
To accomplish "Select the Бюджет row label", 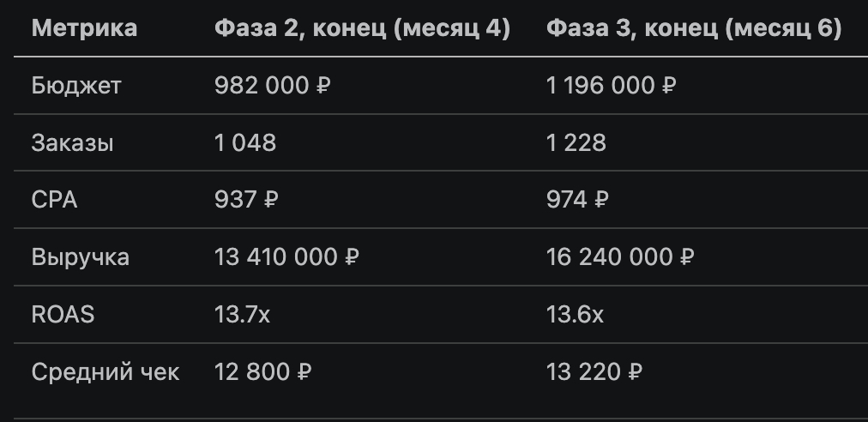I will tap(77, 86).
